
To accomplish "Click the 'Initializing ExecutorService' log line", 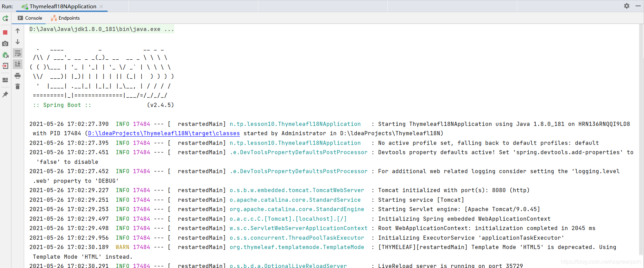I will [x=297, y=238].
